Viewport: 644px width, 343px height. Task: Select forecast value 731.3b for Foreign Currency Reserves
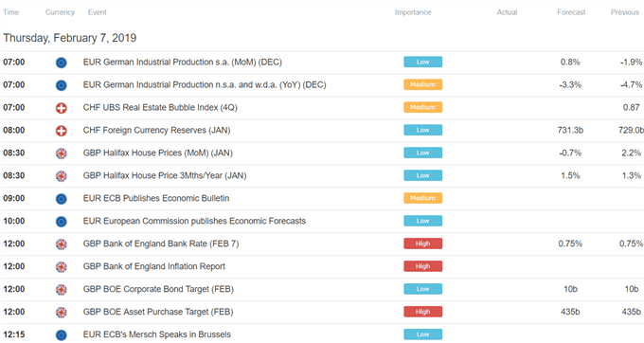point(570,130)
